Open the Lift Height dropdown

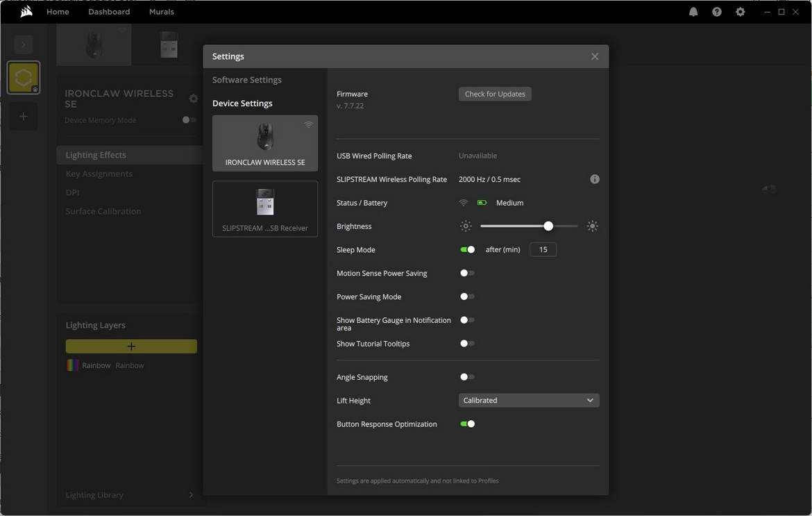point(528,401)
